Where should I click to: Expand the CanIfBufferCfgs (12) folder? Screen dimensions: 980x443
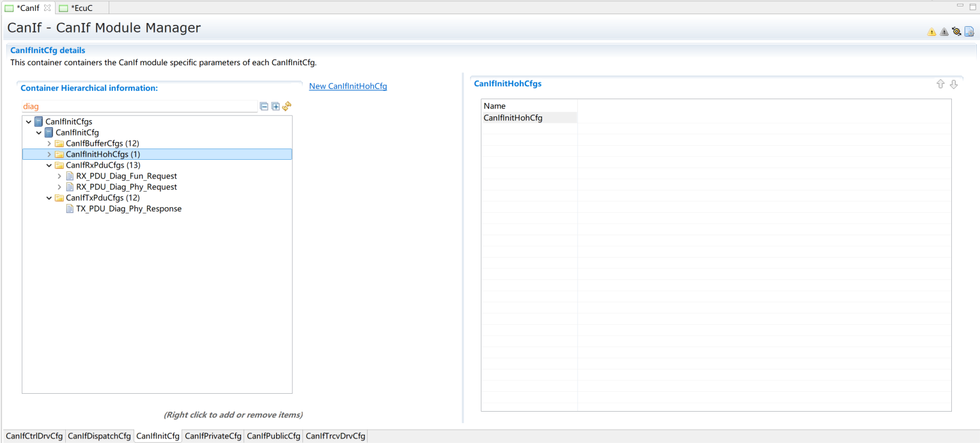tap(49, 143)
